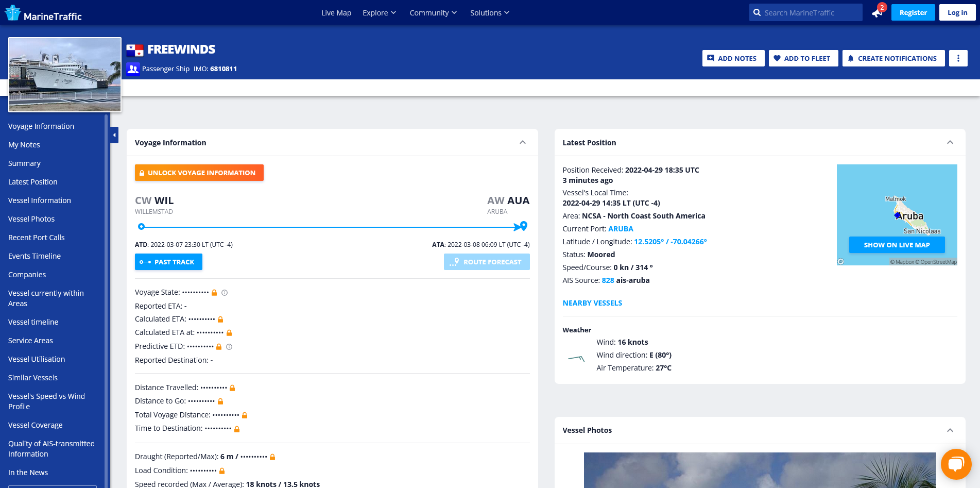Click lock icon next to Distance Travelled
Viewport: 980px width, 488px height.
(232, 388)
